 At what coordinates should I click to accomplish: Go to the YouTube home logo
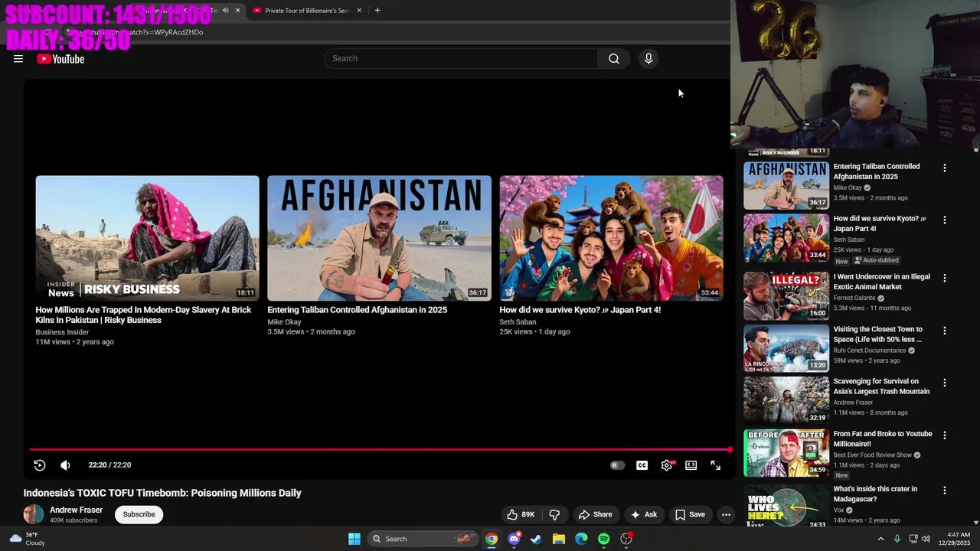pos(60,59)
